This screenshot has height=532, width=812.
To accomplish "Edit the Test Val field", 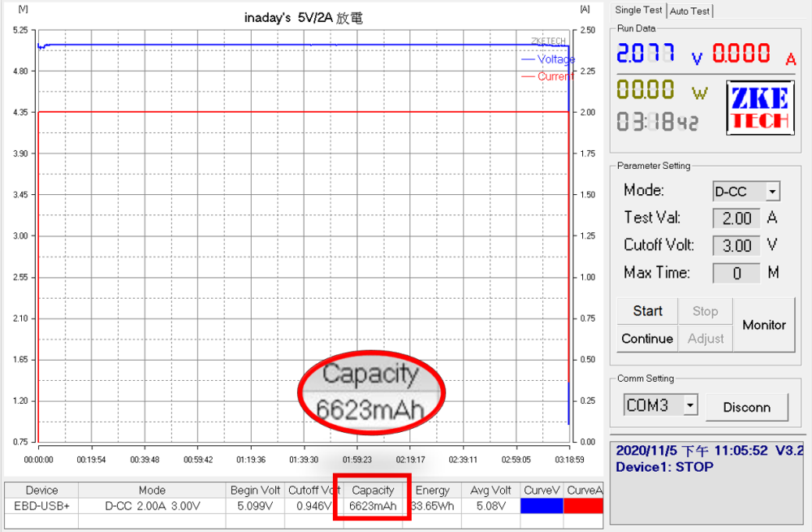I will [x=736, y=218].
